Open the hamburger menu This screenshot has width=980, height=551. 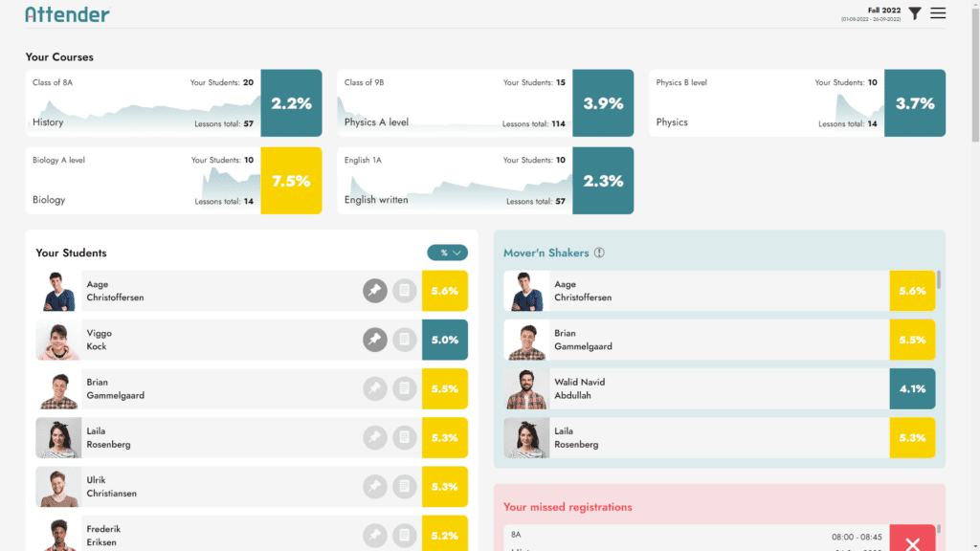point(938,13)
